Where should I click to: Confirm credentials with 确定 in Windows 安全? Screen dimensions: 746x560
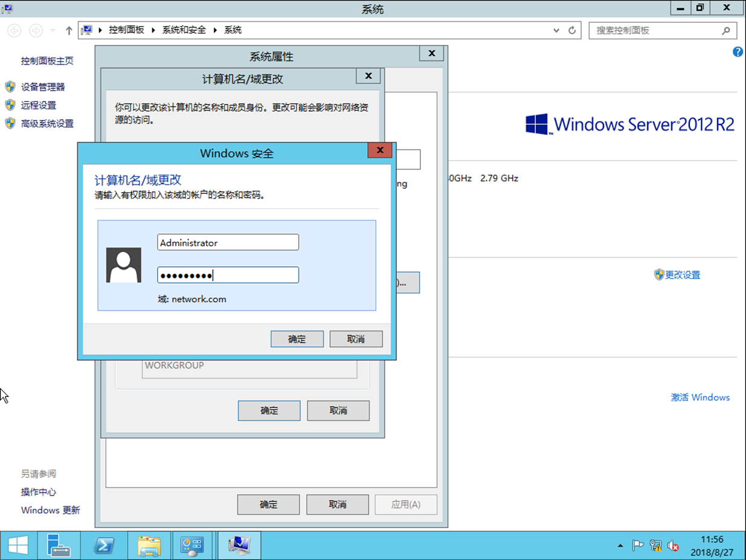297,339
